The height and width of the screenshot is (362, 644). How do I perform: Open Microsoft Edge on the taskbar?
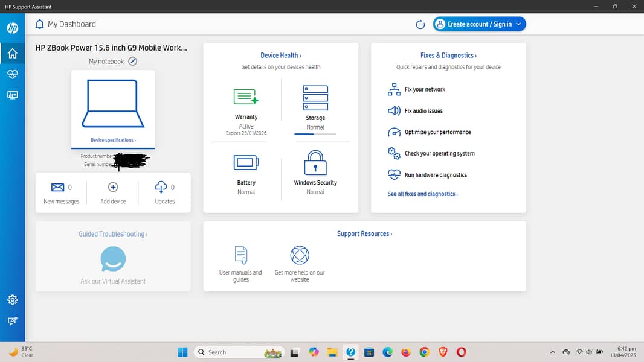(387, 352)
